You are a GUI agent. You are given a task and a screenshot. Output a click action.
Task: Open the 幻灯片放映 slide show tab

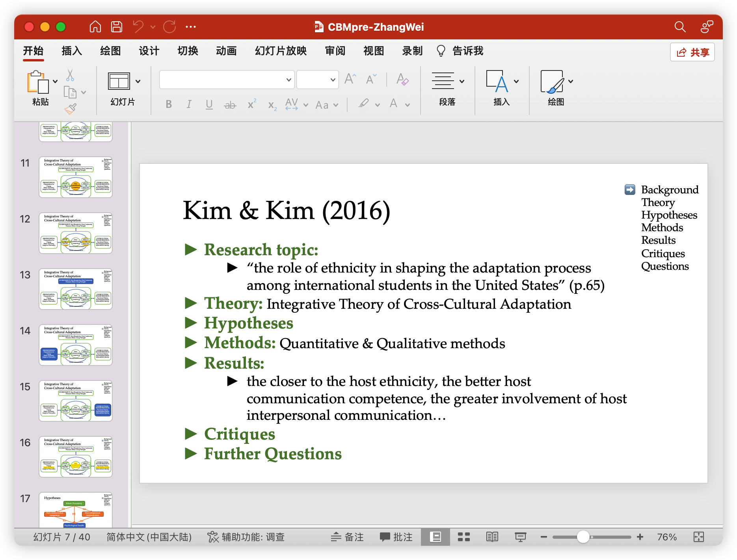[x=281, y=51]
